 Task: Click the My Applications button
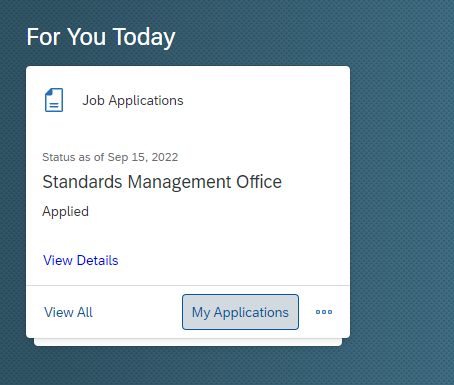(x=240, y=312)
